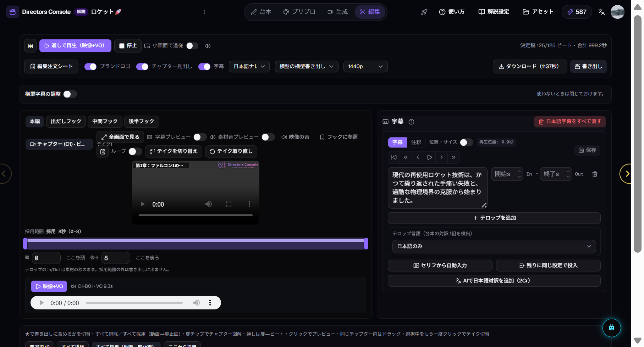Click the 採用範囲 purple range slider bar
The width and height of the screenshot is (644, 347).
196,244
